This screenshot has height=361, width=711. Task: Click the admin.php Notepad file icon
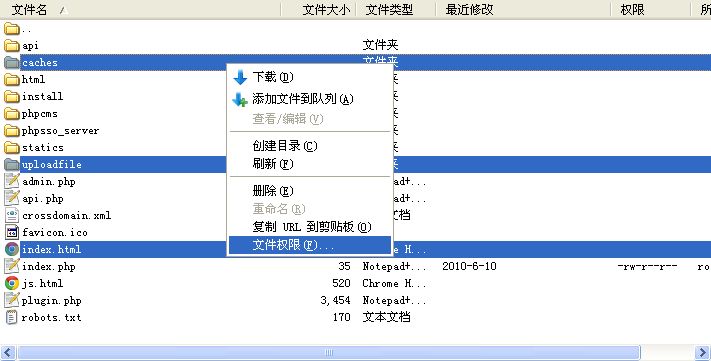pos(12,181)
